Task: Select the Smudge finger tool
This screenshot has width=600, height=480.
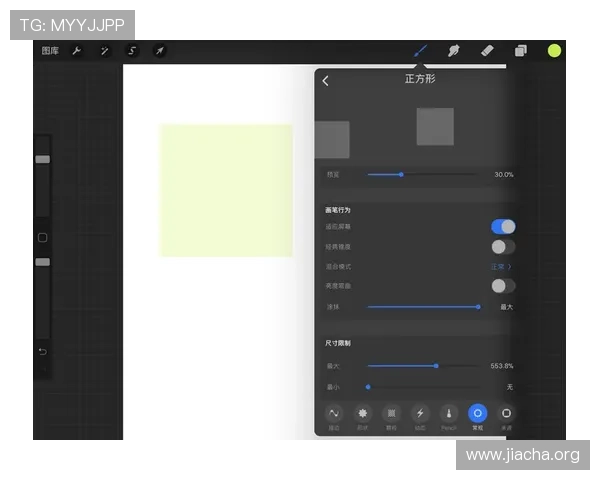Action: pyautogui.click(x=453, y=51)
